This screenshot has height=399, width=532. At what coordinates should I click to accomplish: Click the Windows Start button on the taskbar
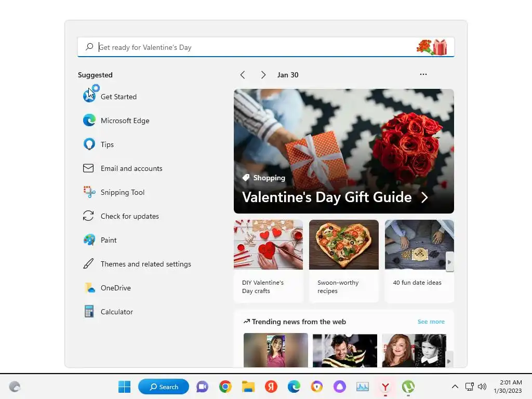coord(124,387)
